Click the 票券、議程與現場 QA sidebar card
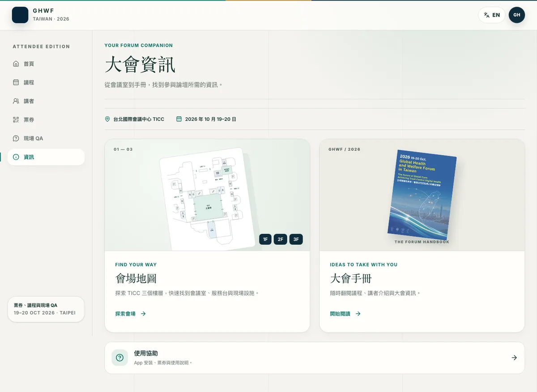 click(x=46, y=309)
